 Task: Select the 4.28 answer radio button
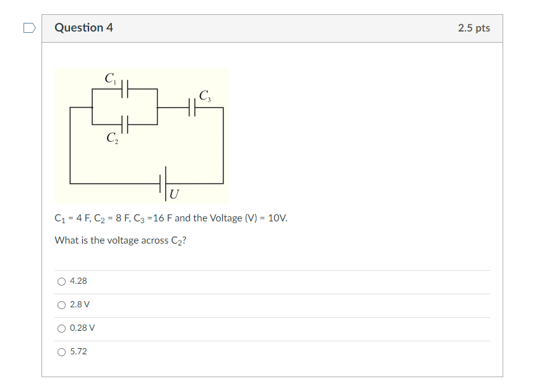pos(61,281)
